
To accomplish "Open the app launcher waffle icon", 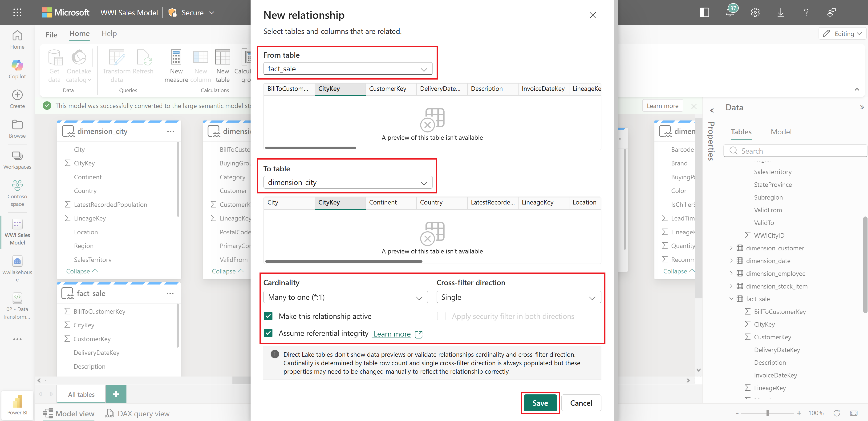I will (x=17, y=12).
